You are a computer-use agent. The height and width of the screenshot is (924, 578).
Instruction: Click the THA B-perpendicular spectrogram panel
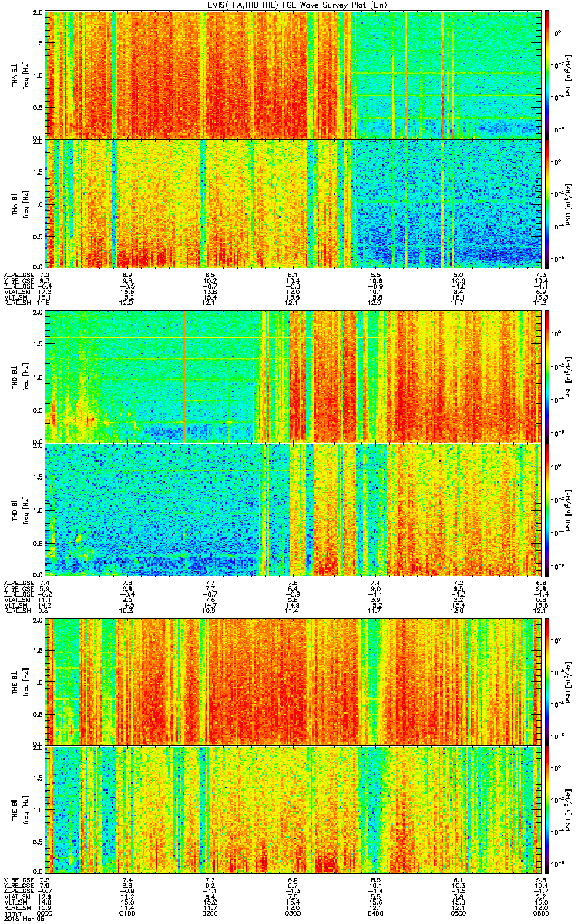click(x=293, y=74)
